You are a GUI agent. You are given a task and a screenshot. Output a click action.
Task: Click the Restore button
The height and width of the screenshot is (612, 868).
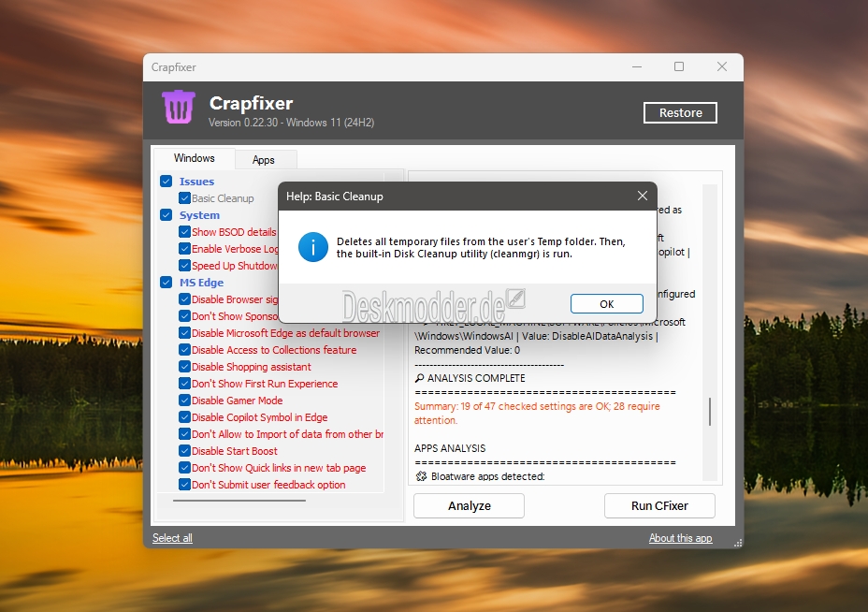(680, 113)
